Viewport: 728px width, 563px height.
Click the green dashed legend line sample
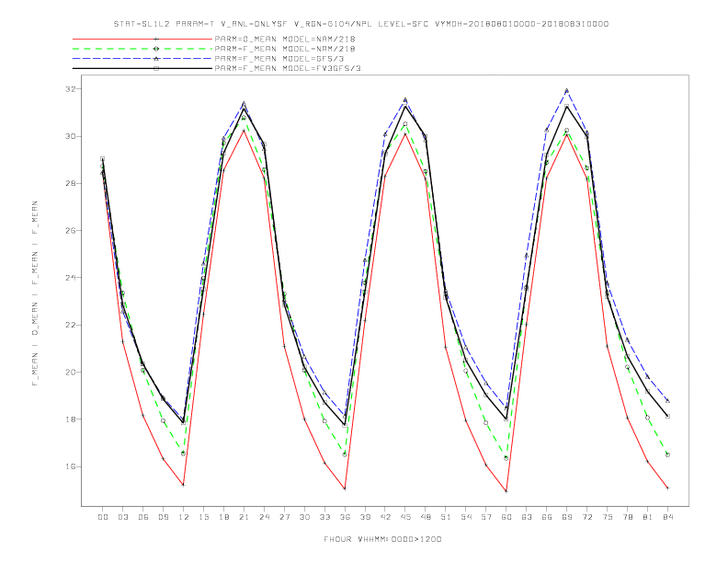click(142, 49)
